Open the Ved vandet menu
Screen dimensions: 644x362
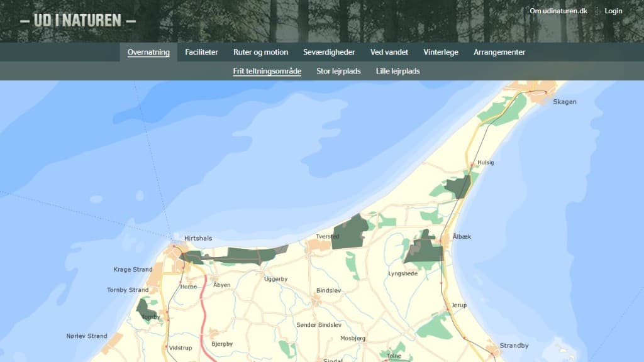click(389, 52)
